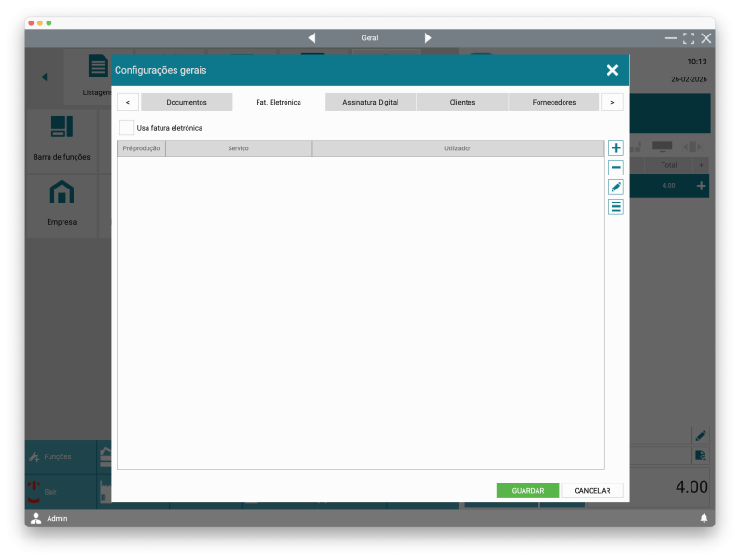This screenshot has width=740, height=560.
Task: Click the minus icon to remove a row
Action: pyautogui.click(x=616, y=168)
